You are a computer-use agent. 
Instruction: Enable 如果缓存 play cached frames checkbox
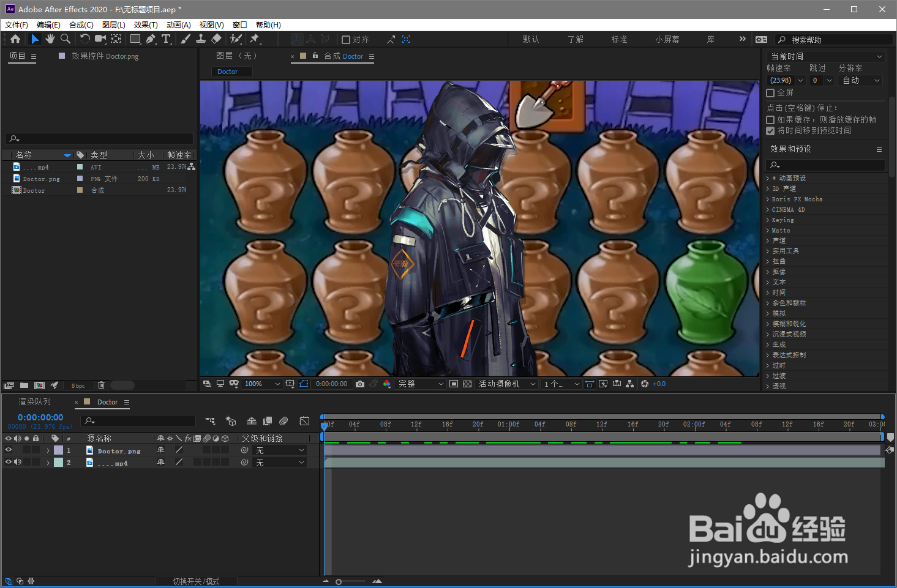coord(770,120)
